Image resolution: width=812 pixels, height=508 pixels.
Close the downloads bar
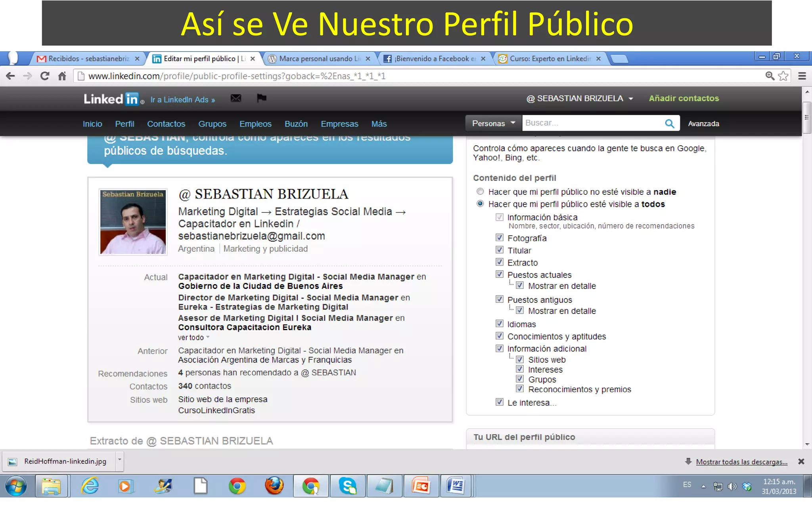(x=801, y=462)
